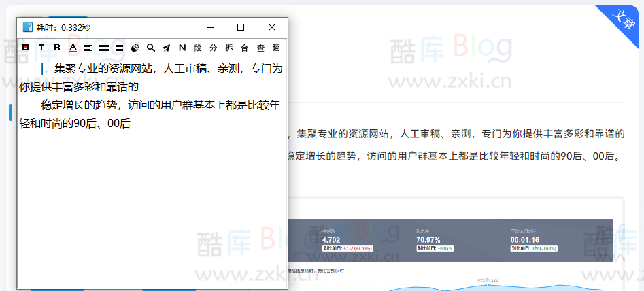Click the line 轻和时尚的90后、00后
Image resolution: width=644 pixels, height=291 pixels.
pos(75,124)
